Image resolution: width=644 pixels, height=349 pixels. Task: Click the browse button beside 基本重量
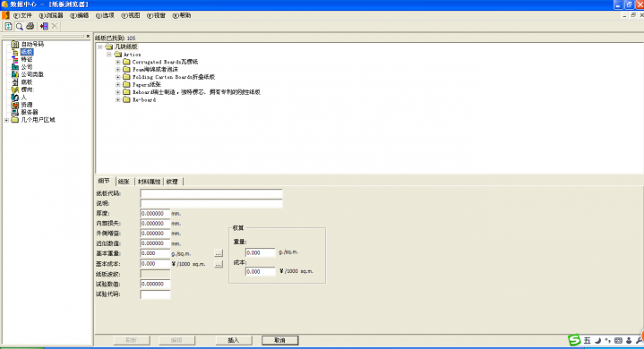click(219, 253)
